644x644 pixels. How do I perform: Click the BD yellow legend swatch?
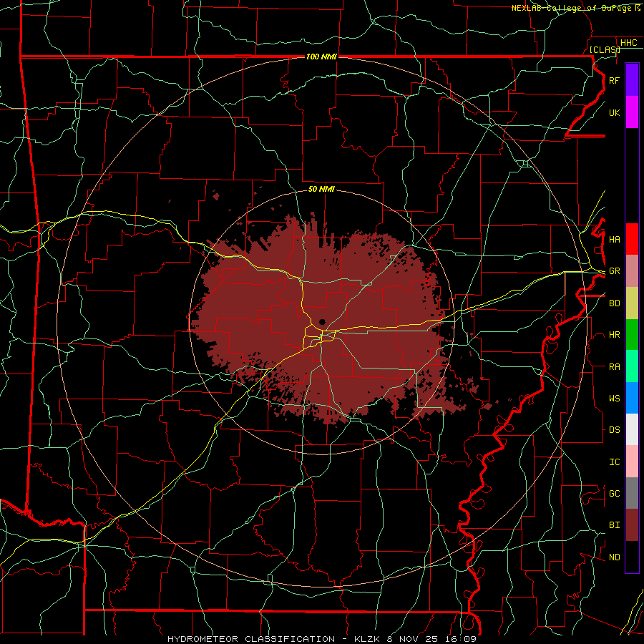[x=632, y=303]
